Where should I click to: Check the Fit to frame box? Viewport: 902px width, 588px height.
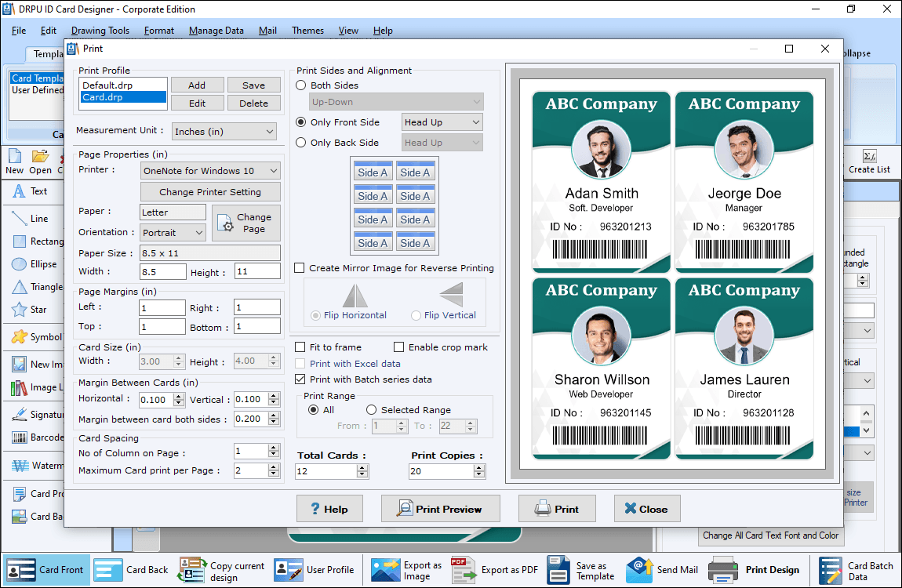click(300, 347)
